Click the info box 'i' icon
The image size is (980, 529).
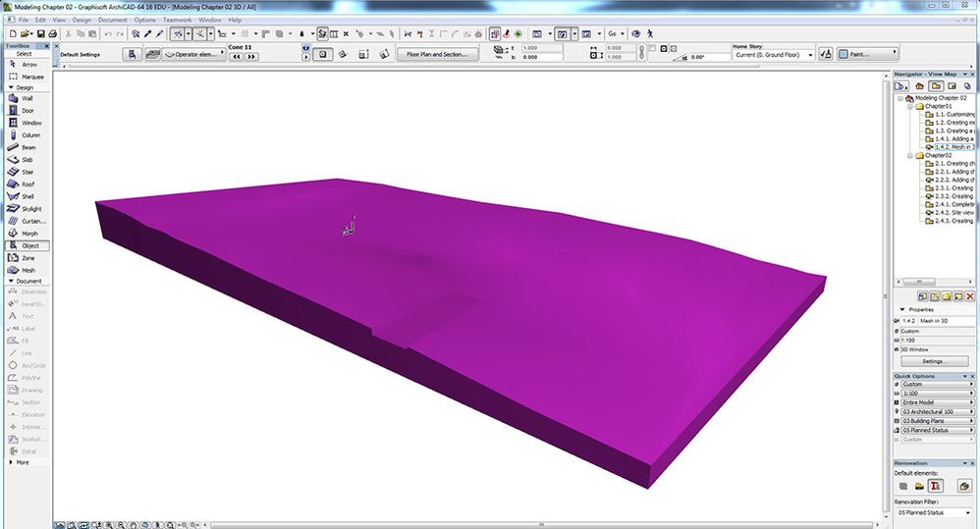point(305,47)
